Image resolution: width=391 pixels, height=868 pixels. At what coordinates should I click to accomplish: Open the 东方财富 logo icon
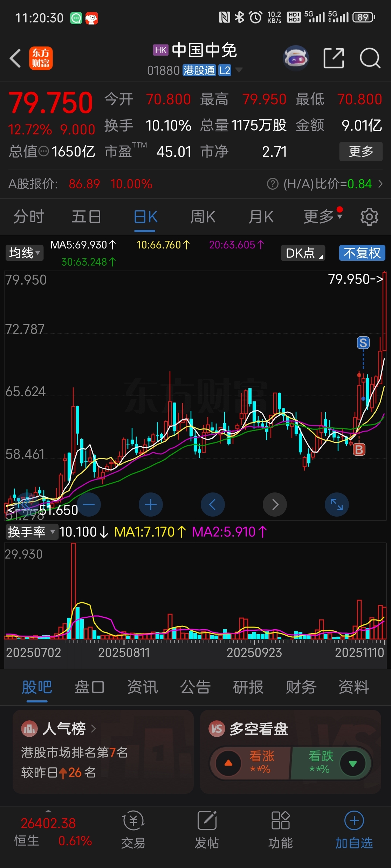[x=41, y=58]
